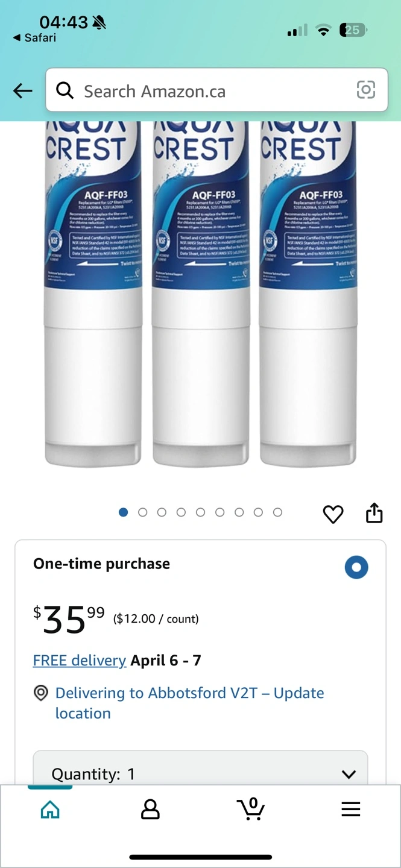
Task: Select One-time purchase radio button
Action: [356, 567]
